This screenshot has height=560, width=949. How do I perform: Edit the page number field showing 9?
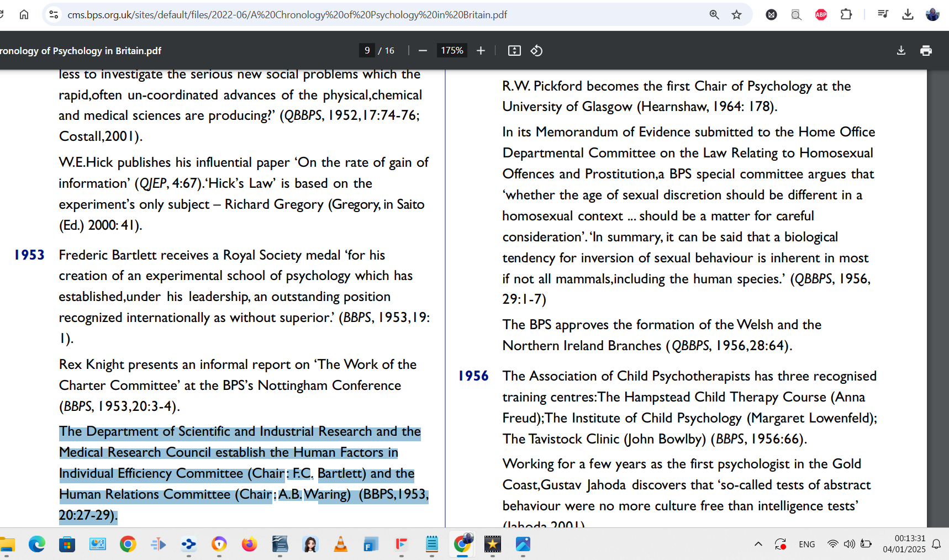pyautogui.click(x=367, y=51)
